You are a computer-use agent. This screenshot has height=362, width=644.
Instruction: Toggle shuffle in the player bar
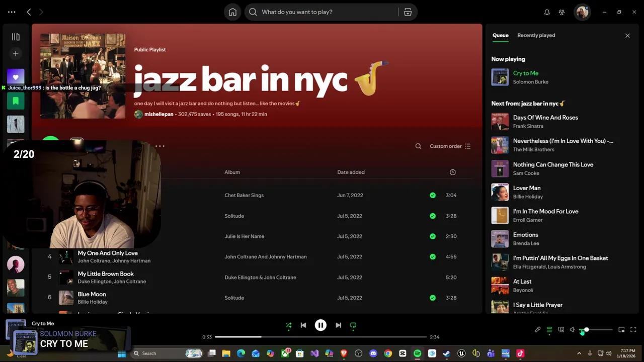pos(288,325)
